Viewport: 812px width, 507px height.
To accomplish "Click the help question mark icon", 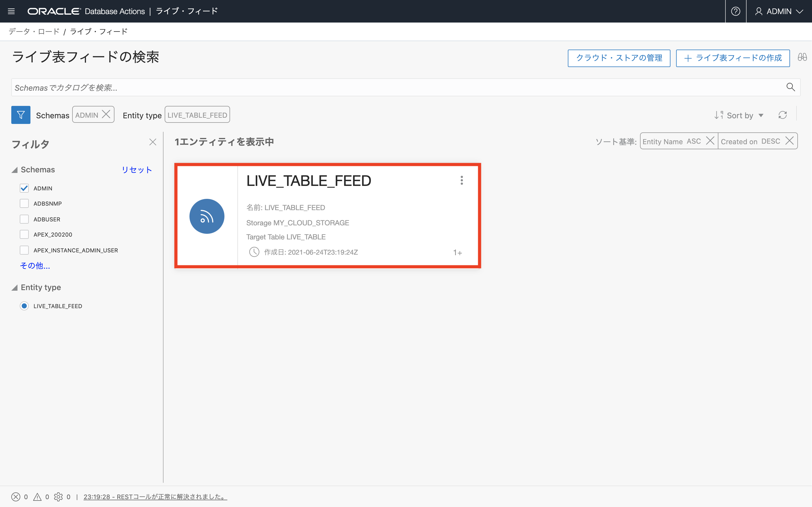I will point(736,11).
